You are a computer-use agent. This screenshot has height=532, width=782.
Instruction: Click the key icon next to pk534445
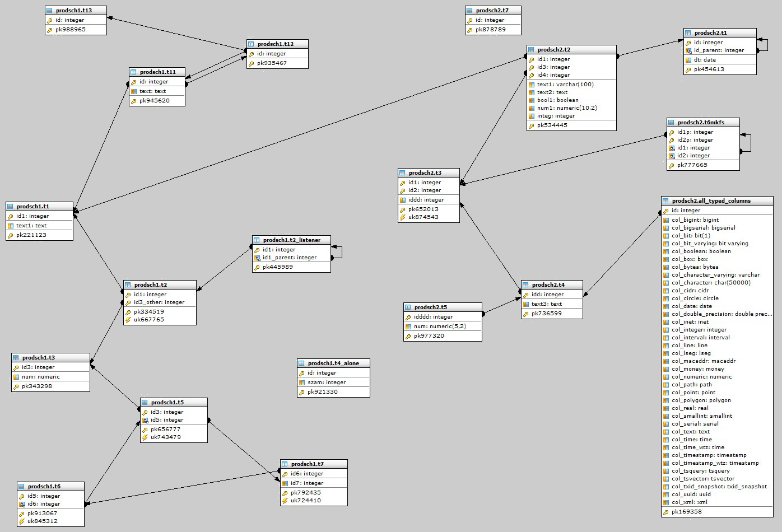pos(532,125)
